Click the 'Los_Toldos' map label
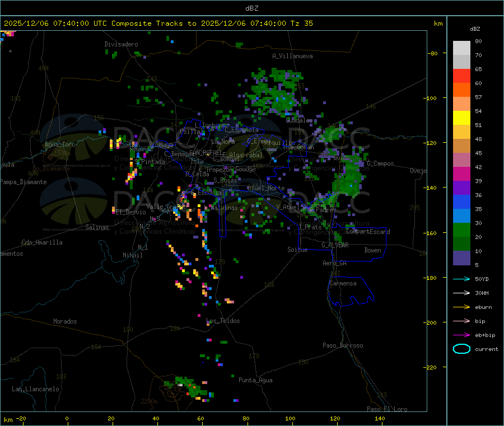This screenshot has width=504, height=426. [x=223, y=321]
